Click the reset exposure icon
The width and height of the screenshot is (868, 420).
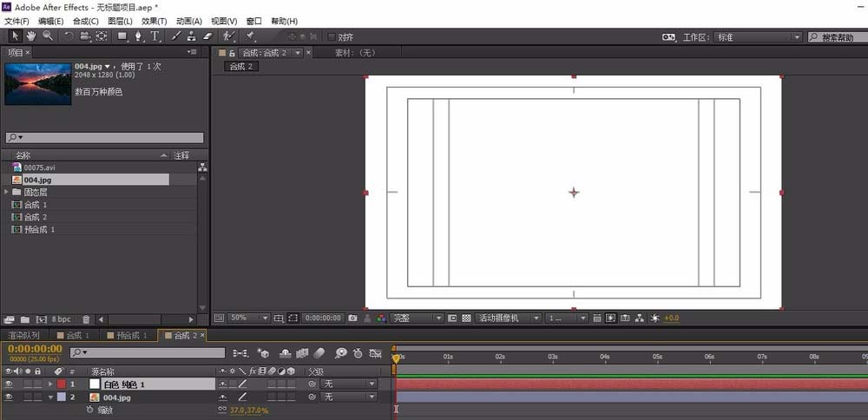654,318
